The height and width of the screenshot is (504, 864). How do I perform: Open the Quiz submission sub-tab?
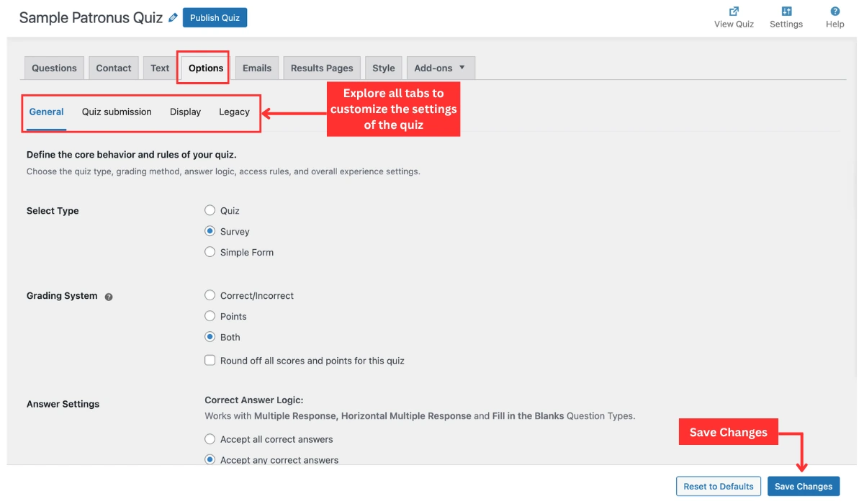117,112
